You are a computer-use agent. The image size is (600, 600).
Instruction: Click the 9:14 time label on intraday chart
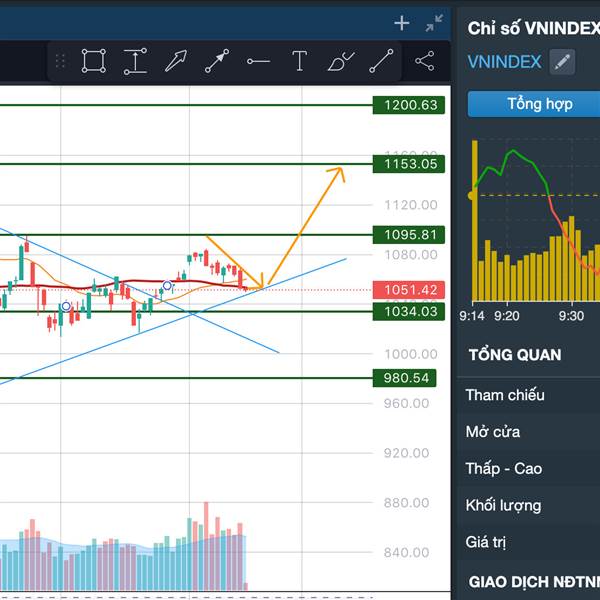pyautogui.click(x=472, y=316)
